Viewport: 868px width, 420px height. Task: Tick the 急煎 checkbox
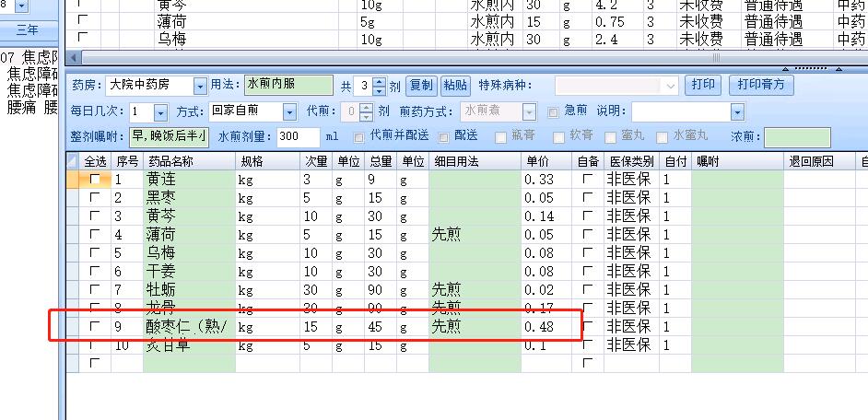[553, 113]
